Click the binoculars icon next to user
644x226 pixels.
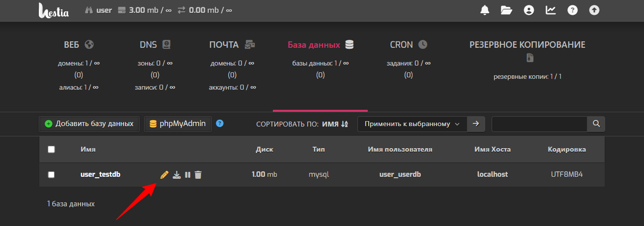tap(89, 10)
